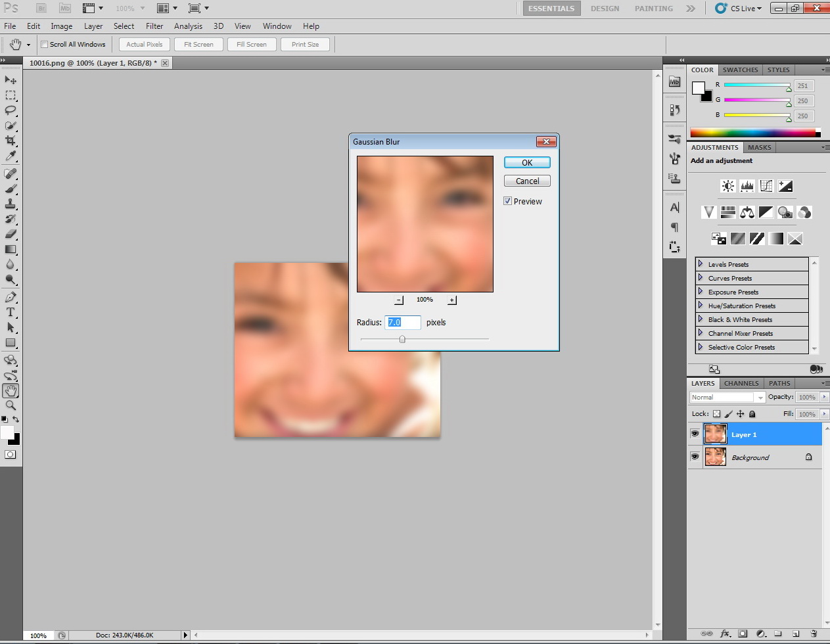The width and height of the screenshot is (830, 644).
Task: Select the Crop tool
Action: 11,141
